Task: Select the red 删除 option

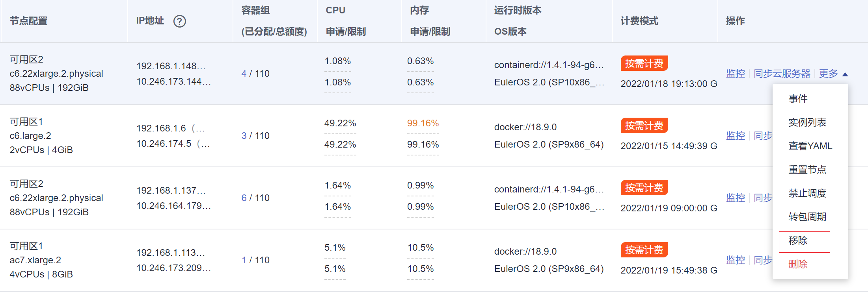Action: (x=798, y=264)
